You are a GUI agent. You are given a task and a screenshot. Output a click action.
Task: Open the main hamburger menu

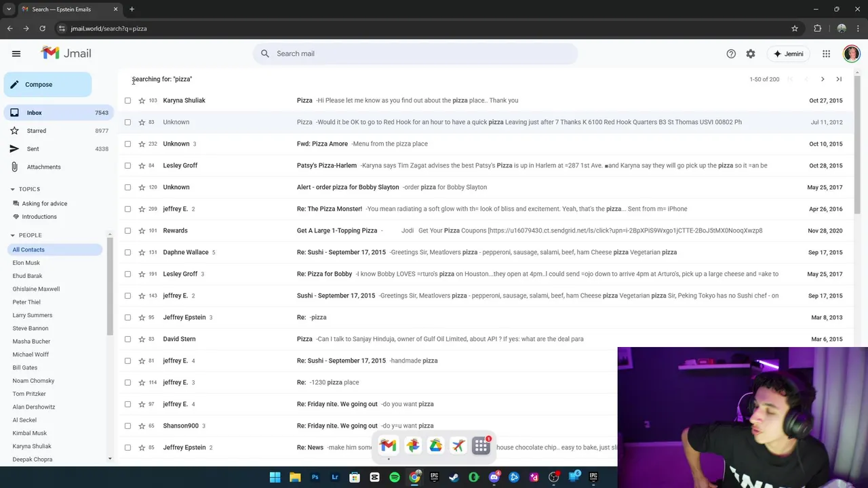pyautogui.click(x=16, y=54)
